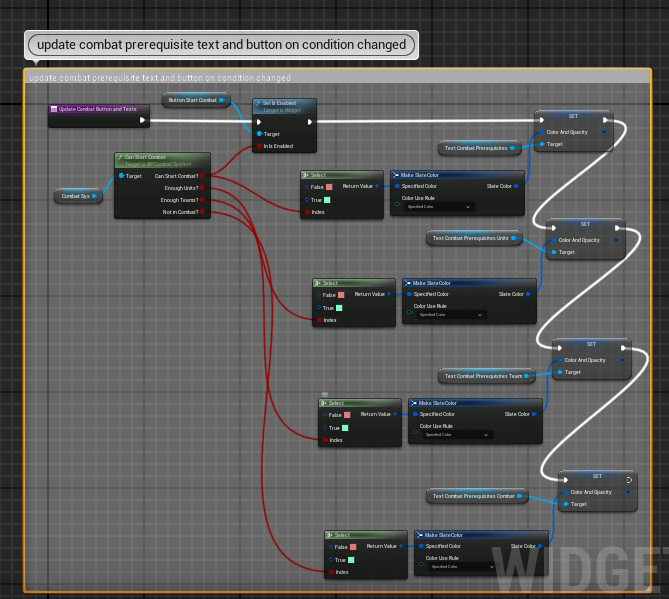Select the Combat Sys variable node

pyautogui.click(x=79, y=196)
